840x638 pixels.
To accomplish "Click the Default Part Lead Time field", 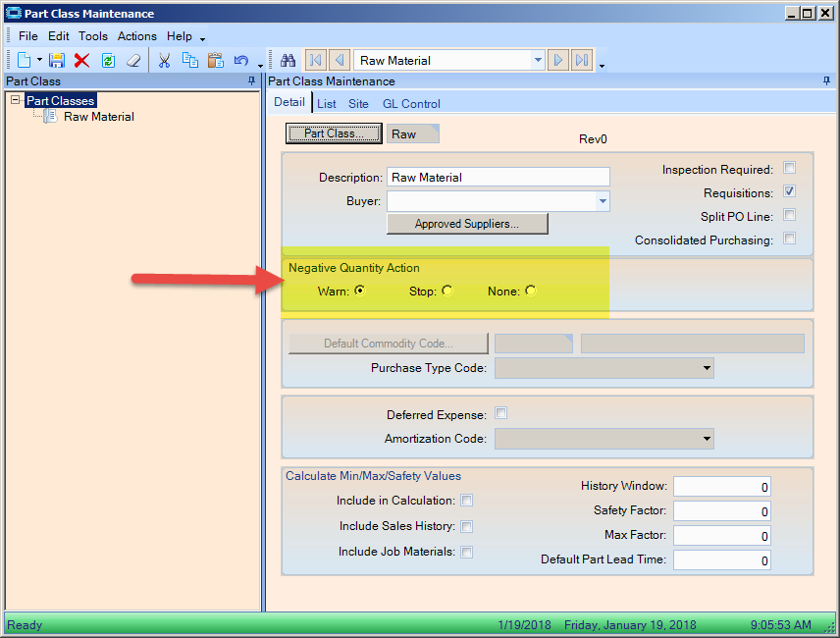I will [721, 560].
